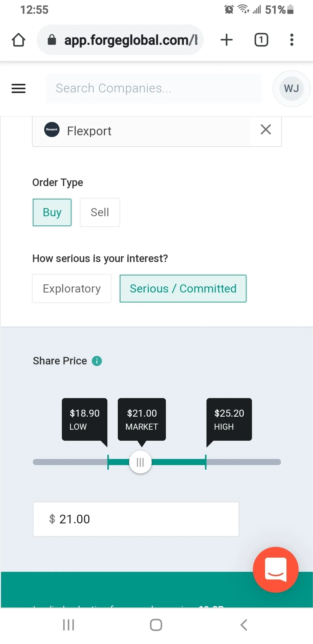The width and height of the screenshot is (313, 644).
Task: Tap the Android back navigation button
Action: tap(244, 625)
